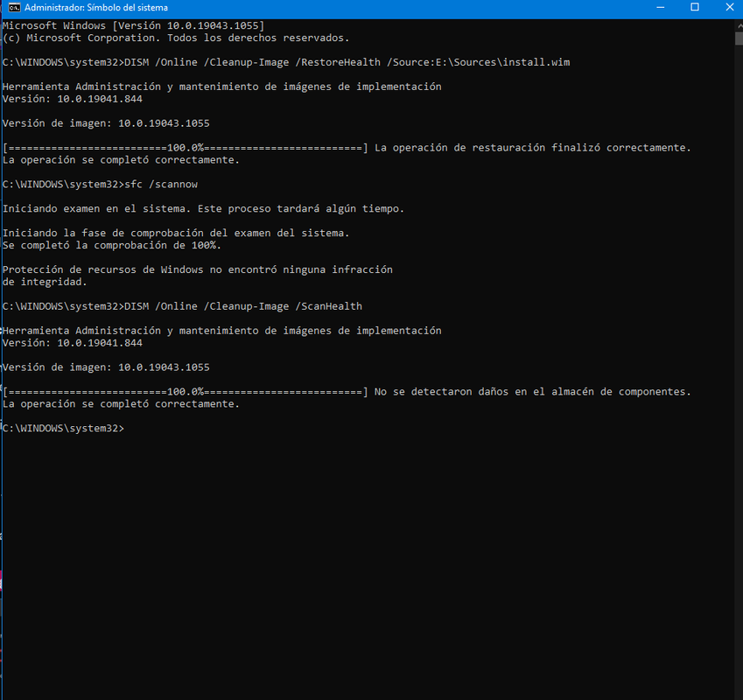Maximize the Símbolo del sistema window
Screen dimensions: 743x700
coord(695,8)
